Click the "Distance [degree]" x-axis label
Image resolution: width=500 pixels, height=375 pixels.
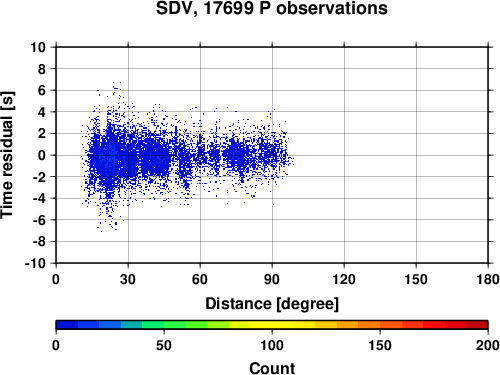(272, 304)
